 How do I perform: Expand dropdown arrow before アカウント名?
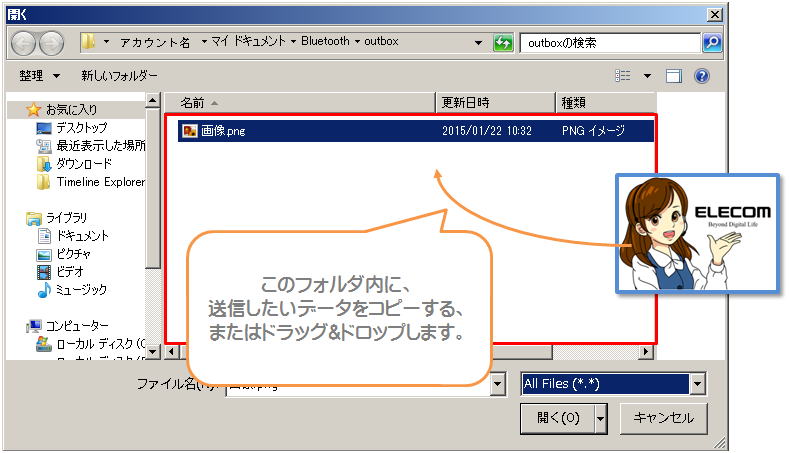coord(106,42)
